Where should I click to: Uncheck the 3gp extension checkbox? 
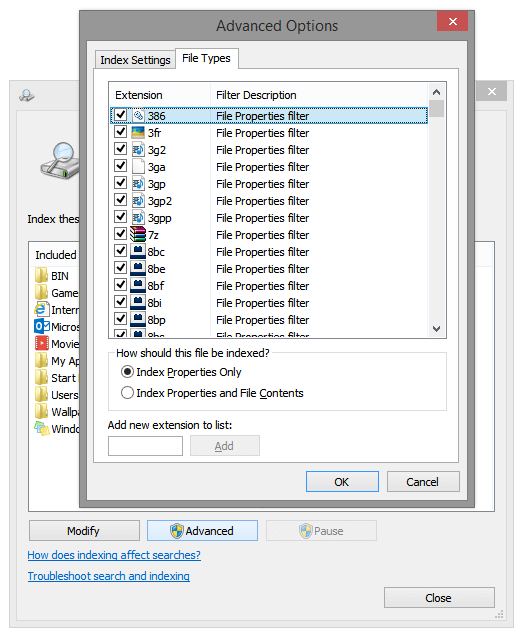coord(120,183)
